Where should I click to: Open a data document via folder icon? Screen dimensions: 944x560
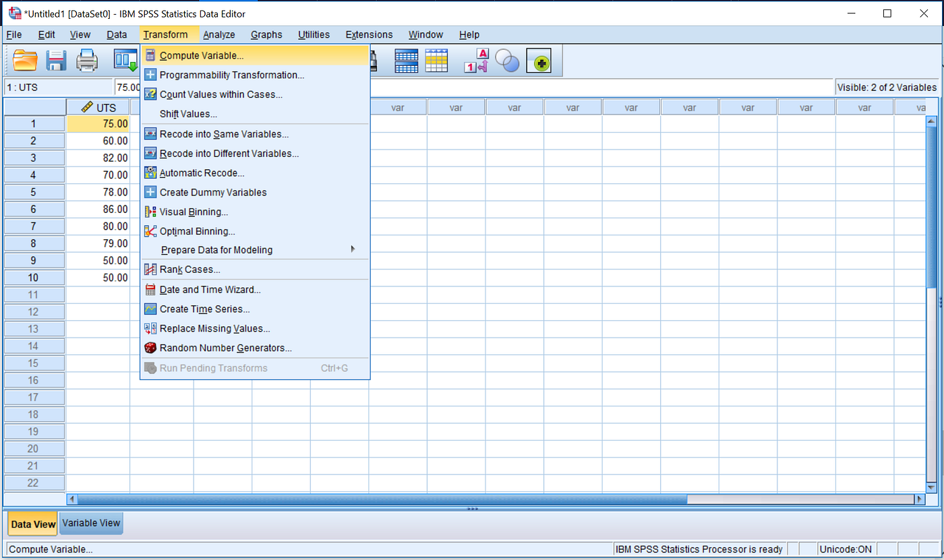point(26,61)
